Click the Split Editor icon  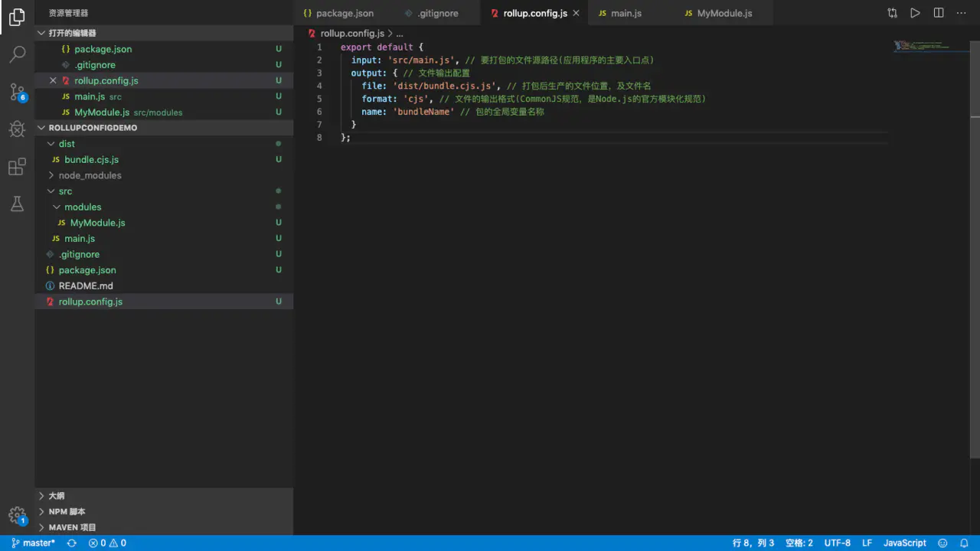[939, 13]
